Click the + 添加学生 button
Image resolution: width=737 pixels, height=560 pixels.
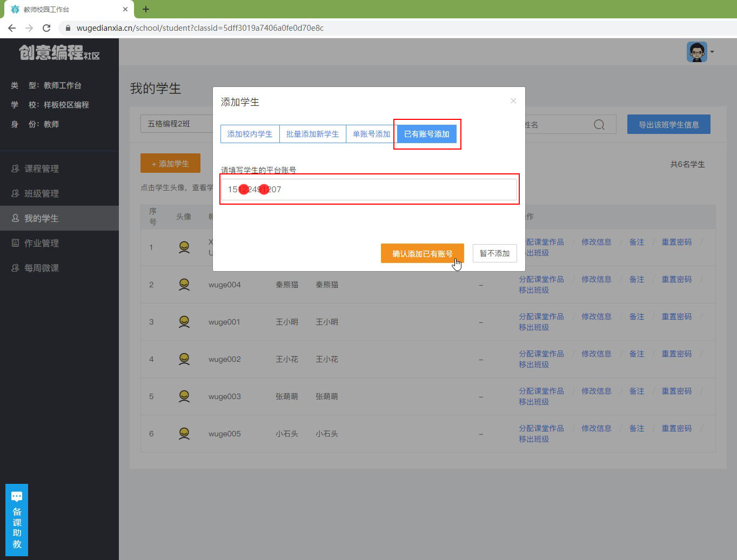click(170, 163)
